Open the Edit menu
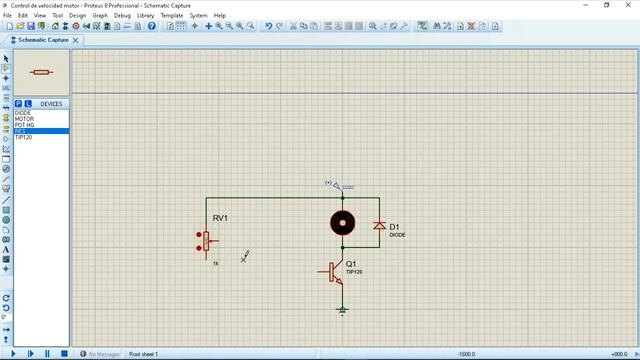640x360 pixels. tap(23, 16)
